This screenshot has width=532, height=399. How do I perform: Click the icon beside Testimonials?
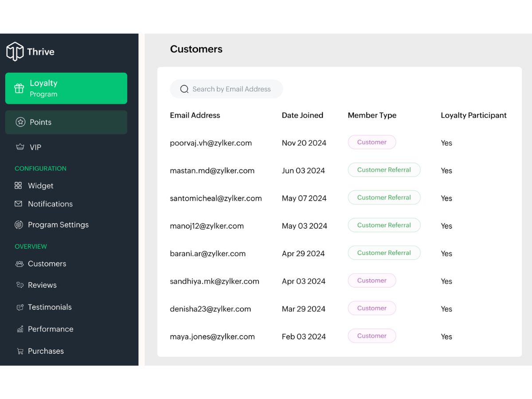click(20, 307)
